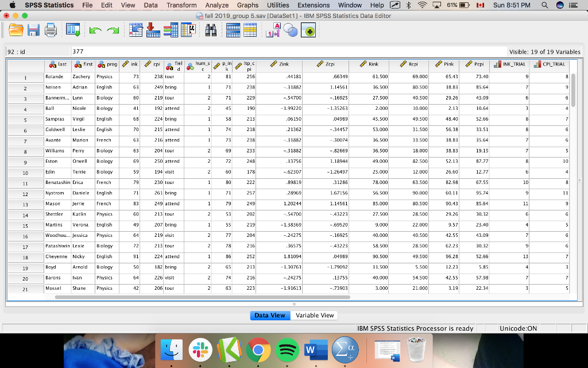
Task: Click the Zcpi value '1.67156'
Action: [326, 193]
